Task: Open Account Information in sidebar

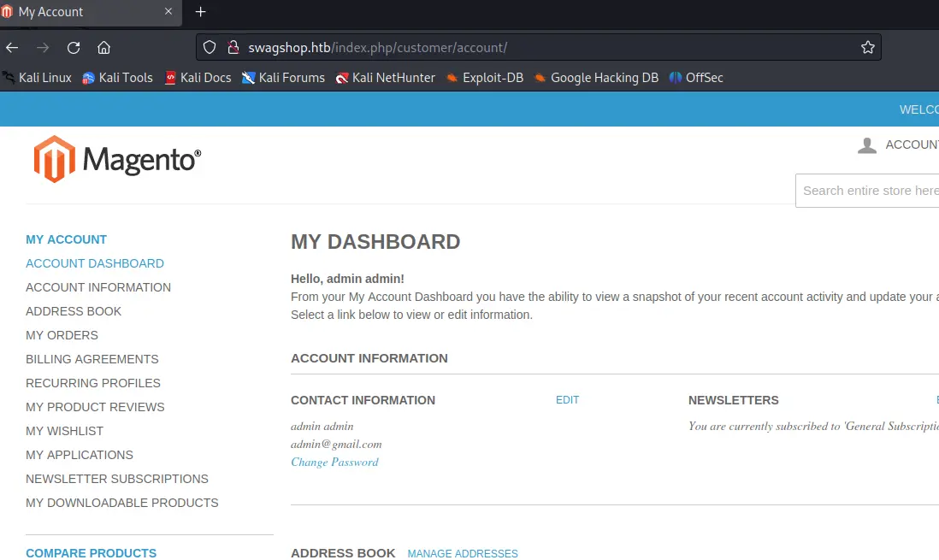Action: coord(98,287)
